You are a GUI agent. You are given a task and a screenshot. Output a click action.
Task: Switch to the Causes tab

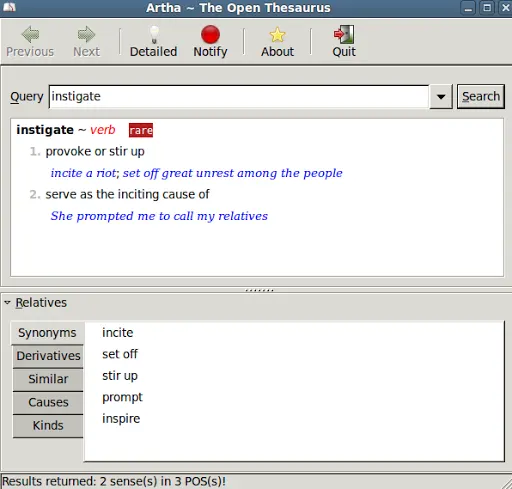(x=48, y=402)
